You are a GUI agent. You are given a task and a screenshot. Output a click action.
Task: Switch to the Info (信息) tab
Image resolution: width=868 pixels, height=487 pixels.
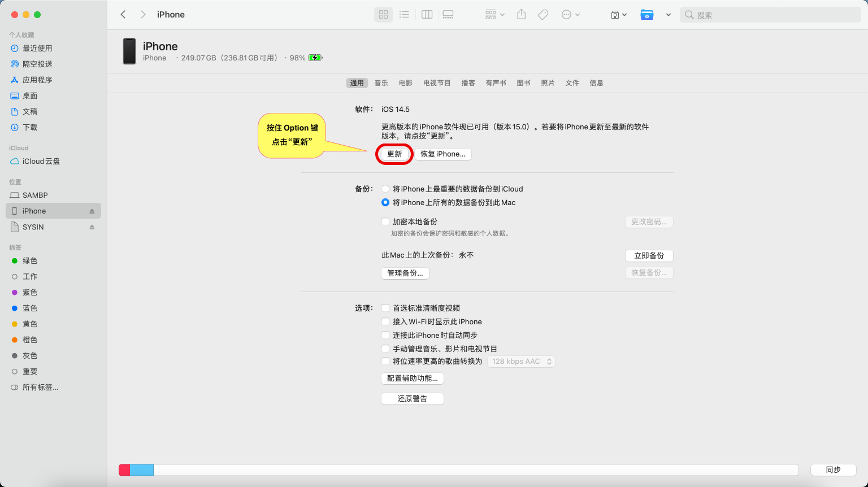point(597,83)
